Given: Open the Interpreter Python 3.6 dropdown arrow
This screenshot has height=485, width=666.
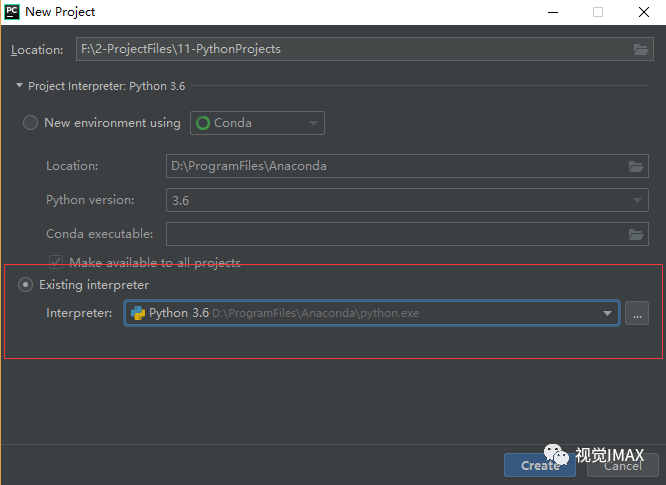Looking at the screenshot, I should (607, 313).
